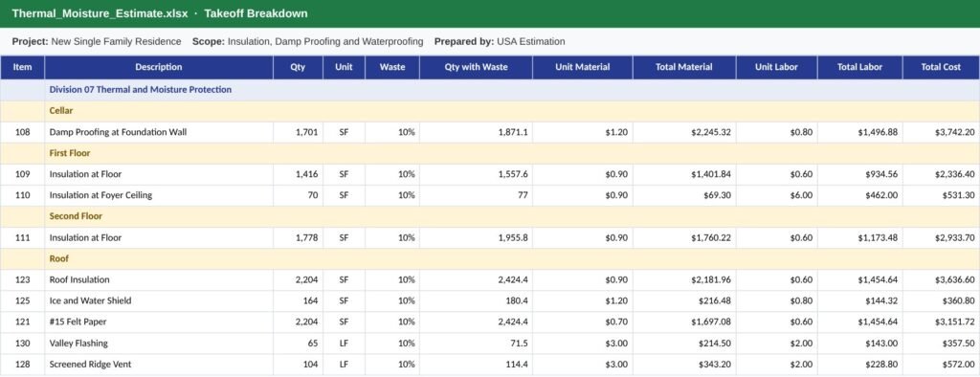
Task: Select the Second Floor section row
Action: point(490,216)
